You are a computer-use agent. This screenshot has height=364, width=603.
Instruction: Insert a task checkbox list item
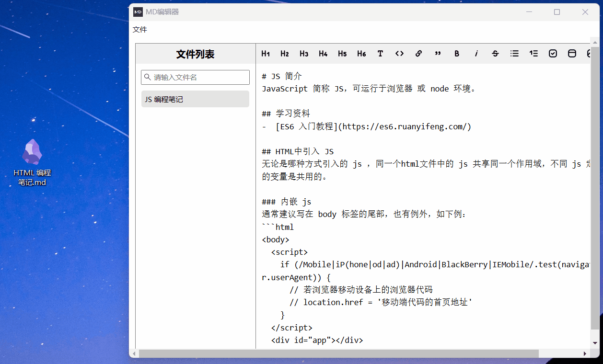pos(553,54)
